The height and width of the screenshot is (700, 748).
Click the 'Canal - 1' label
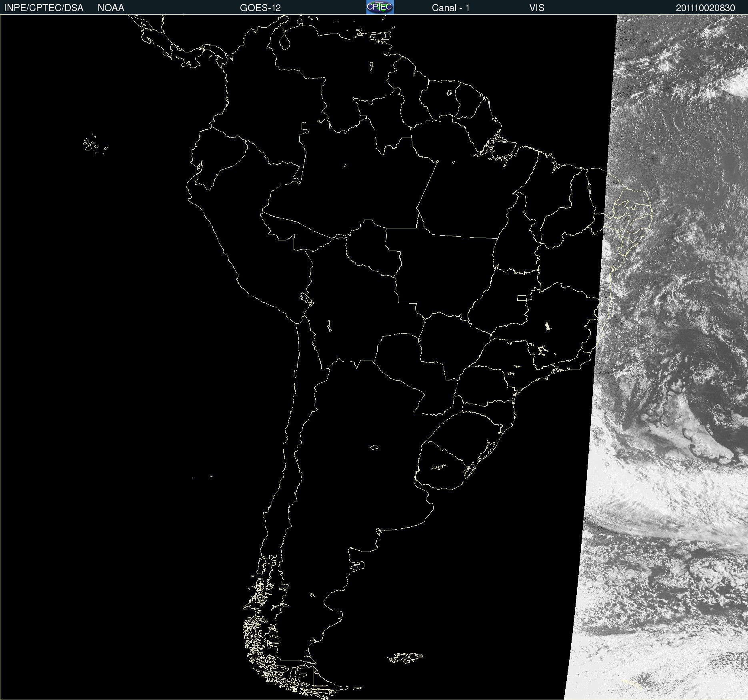tap(451, 8)
